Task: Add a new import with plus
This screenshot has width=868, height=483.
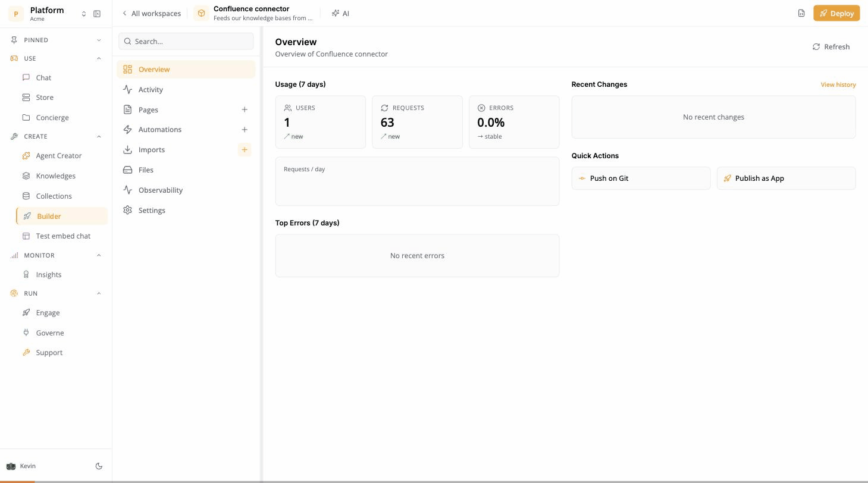Action: [245, 150]
